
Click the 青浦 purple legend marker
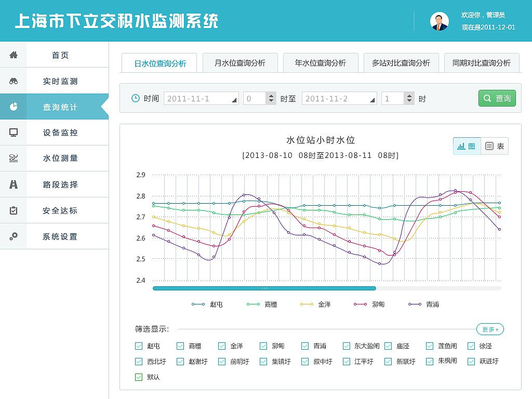tap(415, 304)
